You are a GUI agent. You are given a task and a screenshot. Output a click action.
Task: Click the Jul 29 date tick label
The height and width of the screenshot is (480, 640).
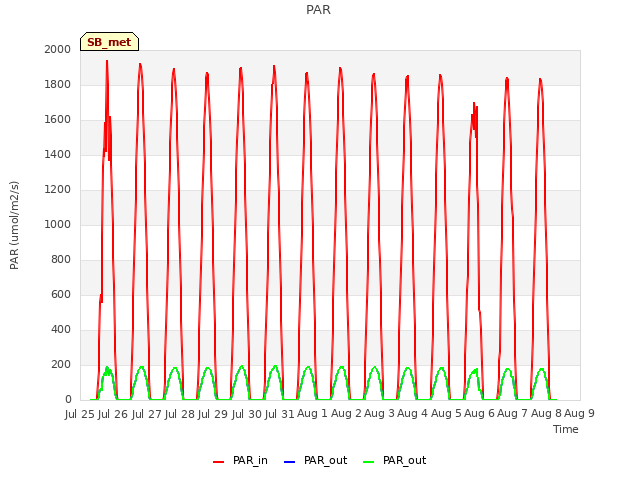coord(213,414)
